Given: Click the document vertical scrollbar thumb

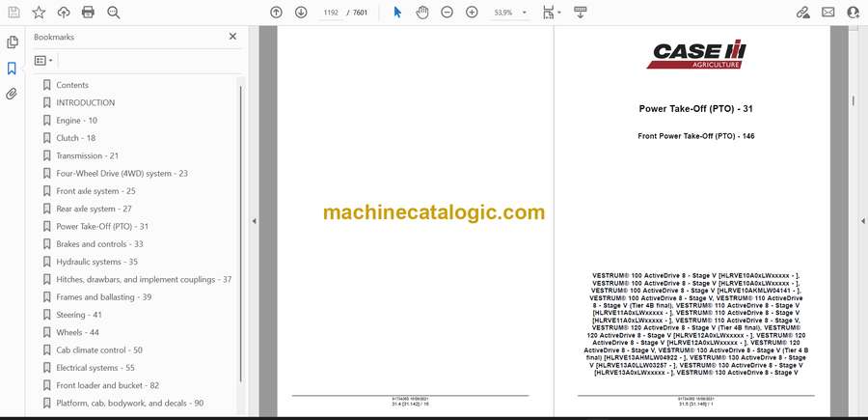Looking at the screenshot, I should point(854,100).
